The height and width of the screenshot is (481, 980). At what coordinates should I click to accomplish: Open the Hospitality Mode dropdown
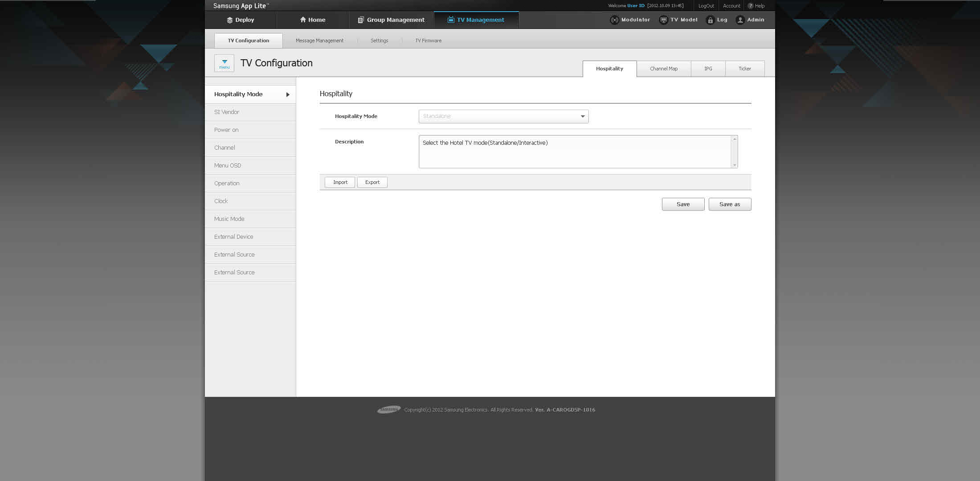pos(503,116)
